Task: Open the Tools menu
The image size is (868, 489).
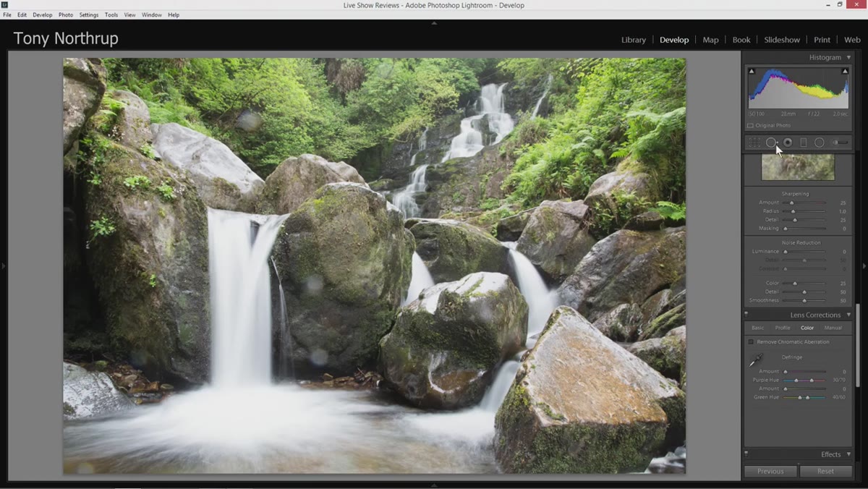Action: pos(111,14)
